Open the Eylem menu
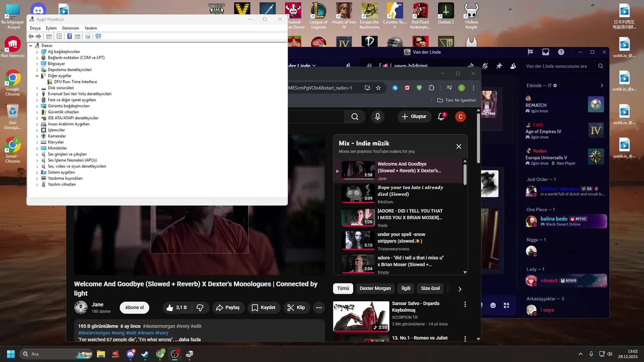644x362 pixels. [51, 28]
